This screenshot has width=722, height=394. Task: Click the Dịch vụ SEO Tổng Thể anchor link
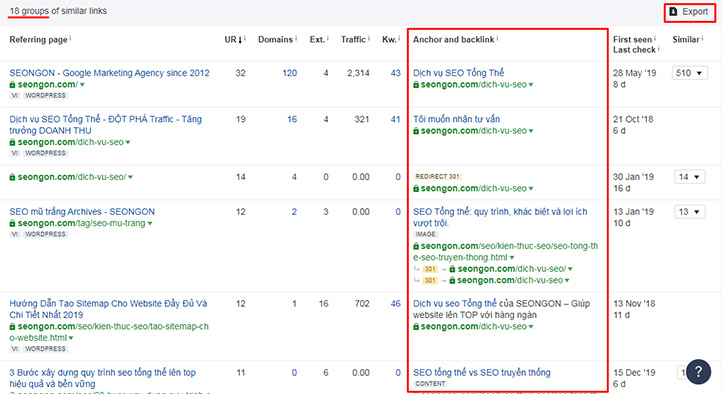458,73
